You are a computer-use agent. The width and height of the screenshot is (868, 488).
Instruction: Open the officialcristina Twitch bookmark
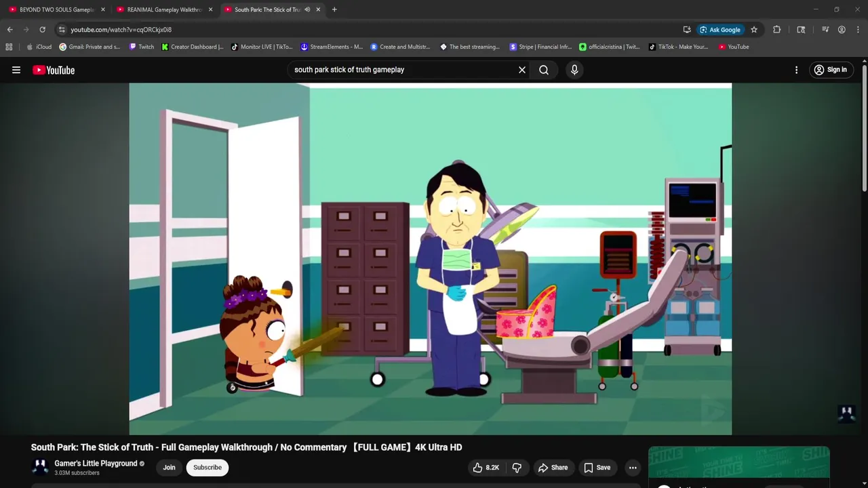pos(610,47)
